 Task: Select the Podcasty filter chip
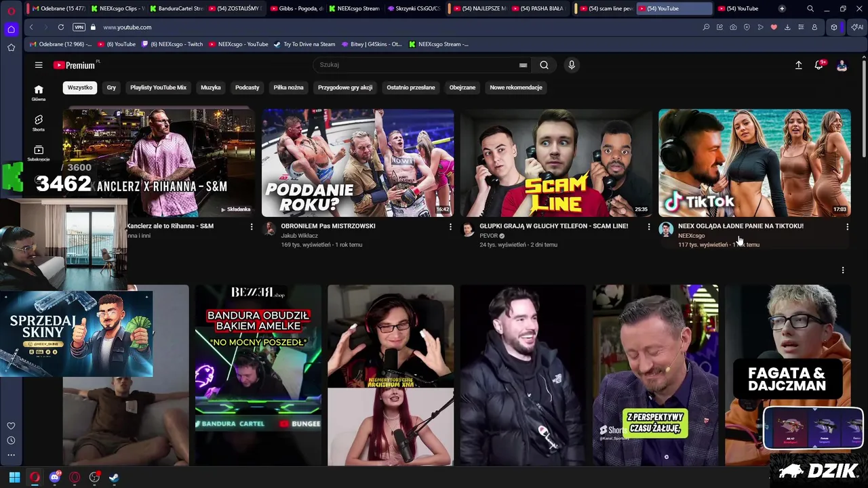coord(247,87)
